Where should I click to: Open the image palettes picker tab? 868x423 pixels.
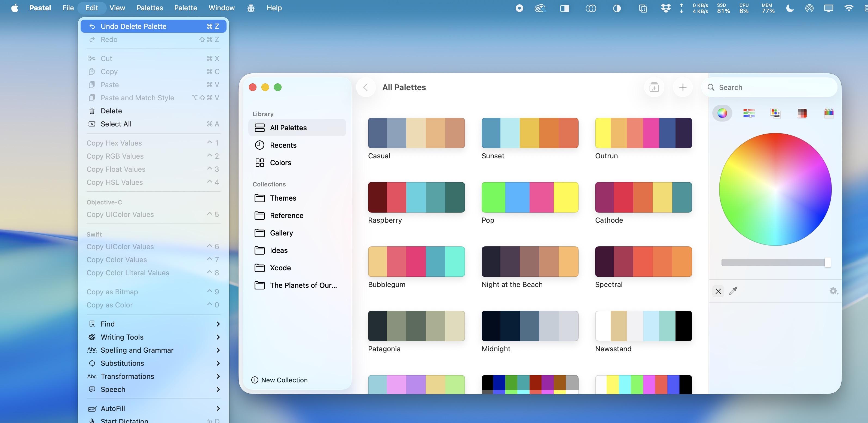tap(802, 113)
